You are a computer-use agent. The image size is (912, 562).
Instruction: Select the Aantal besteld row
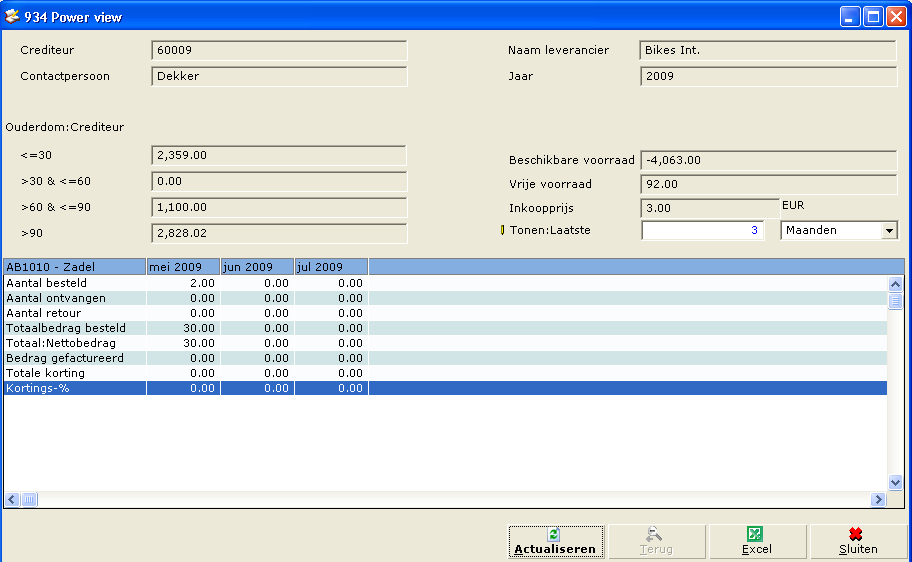(x=75, y=283)
